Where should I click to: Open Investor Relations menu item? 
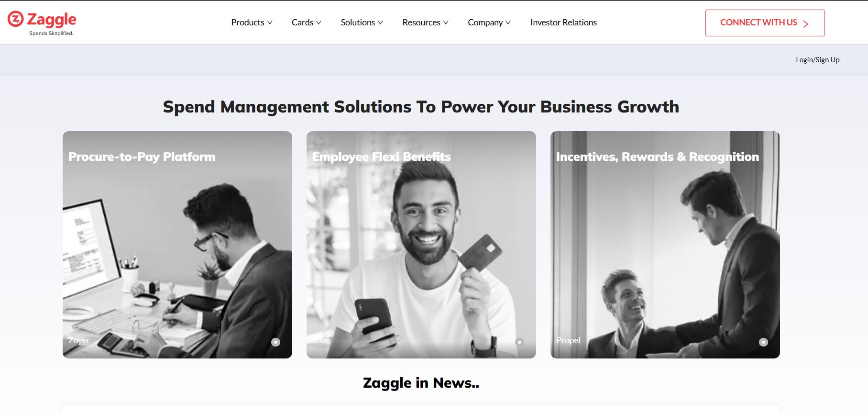tap(563, 22)
